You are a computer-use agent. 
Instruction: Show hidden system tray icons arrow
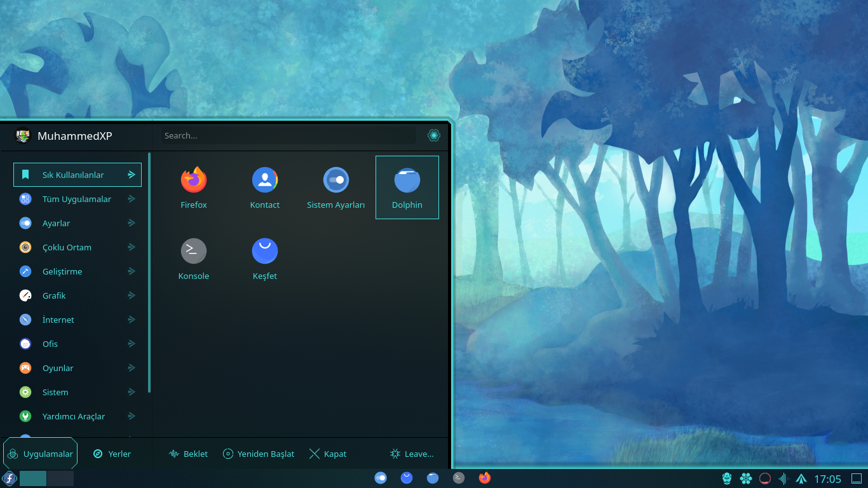(x=801, y=479)
